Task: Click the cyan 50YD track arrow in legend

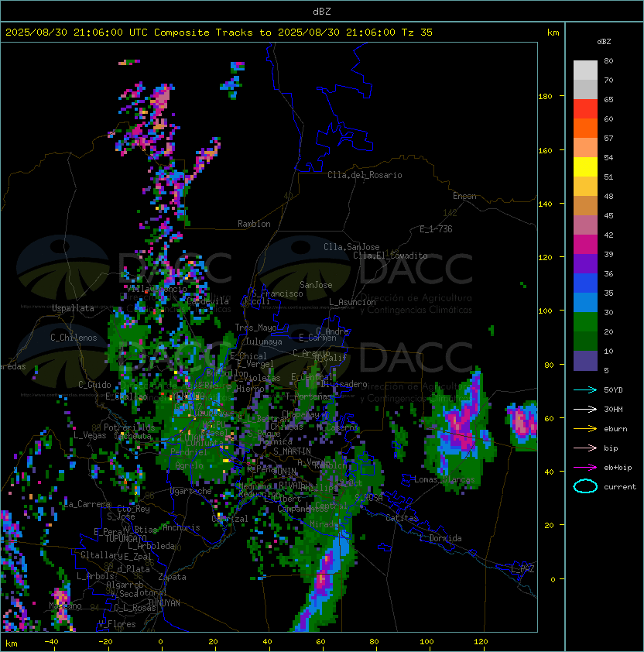Action: pos(585,390)
